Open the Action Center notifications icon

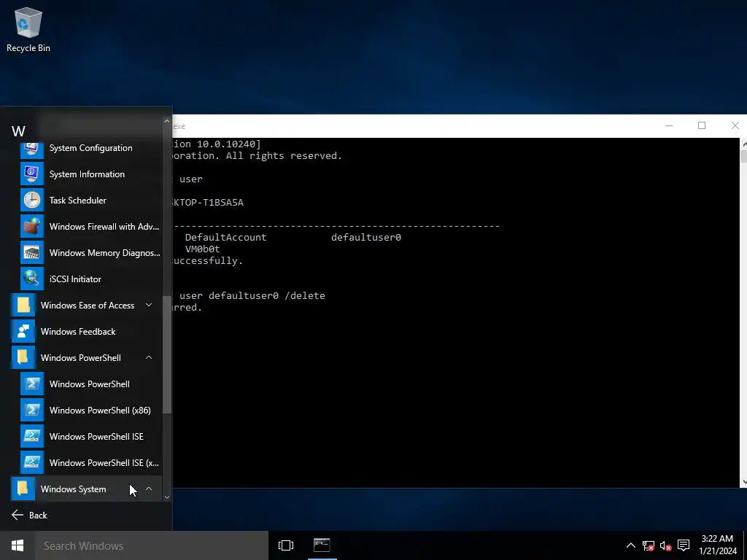(684, 545)
